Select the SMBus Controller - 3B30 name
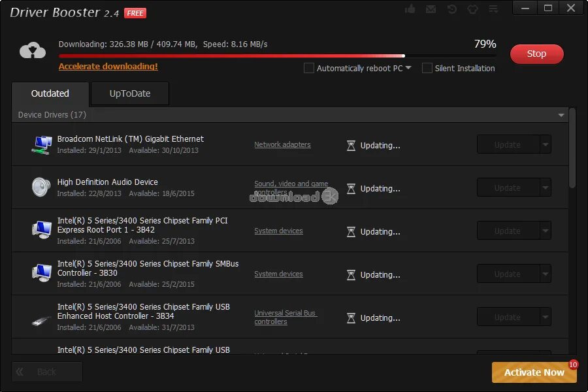The width and height of the screenshot is (588, 392). click(148, 269)
